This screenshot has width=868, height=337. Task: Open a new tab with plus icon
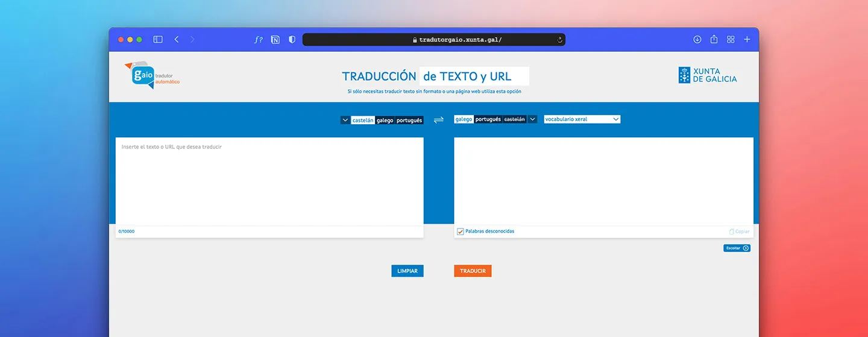747,39
